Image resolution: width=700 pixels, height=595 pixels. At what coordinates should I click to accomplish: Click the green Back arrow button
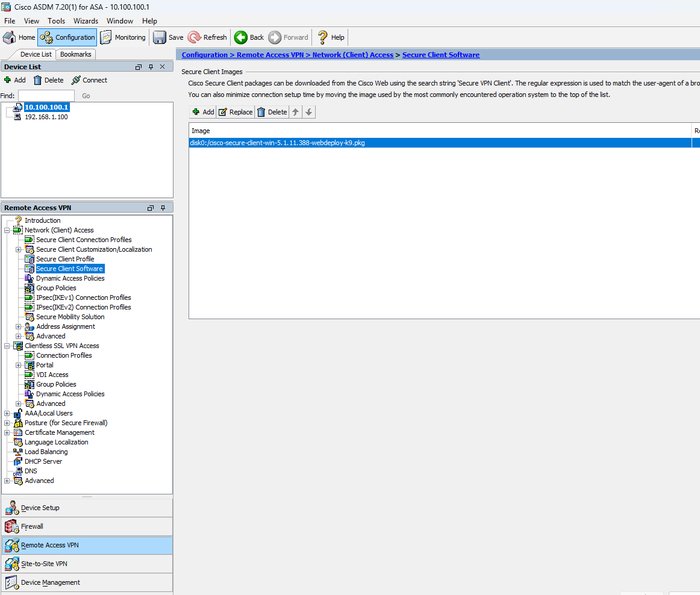tap(249, 37)
